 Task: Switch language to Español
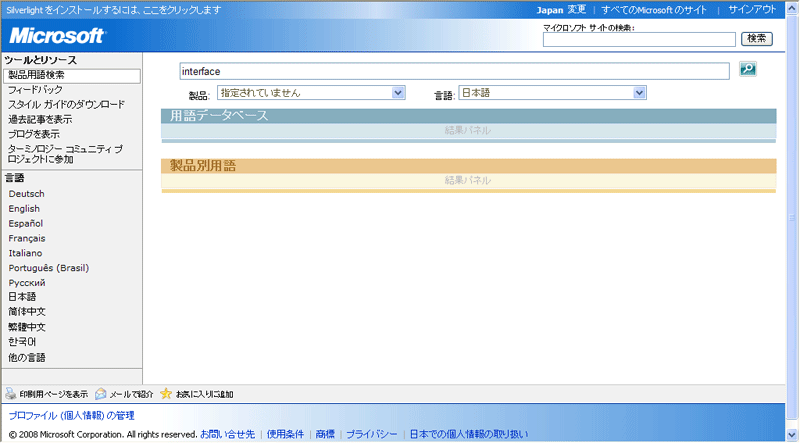click(26, 224)
